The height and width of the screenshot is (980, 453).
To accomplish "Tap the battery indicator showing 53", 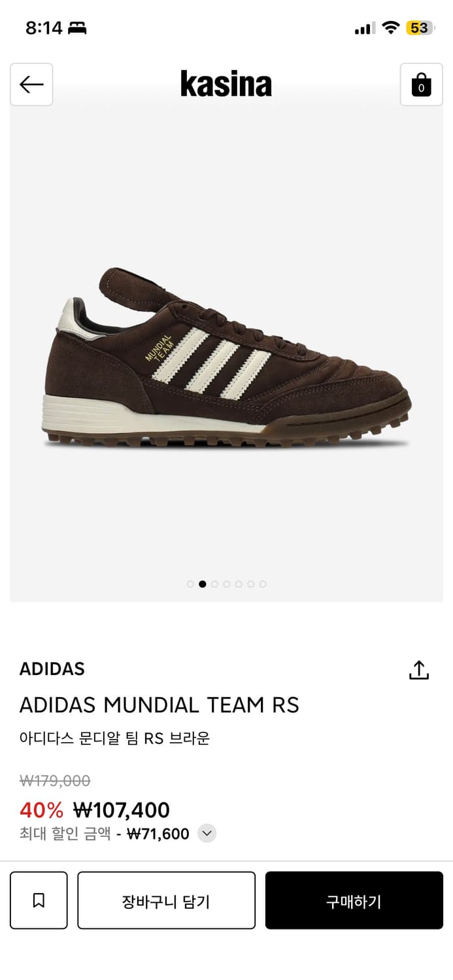I will [x=420, y=27].
